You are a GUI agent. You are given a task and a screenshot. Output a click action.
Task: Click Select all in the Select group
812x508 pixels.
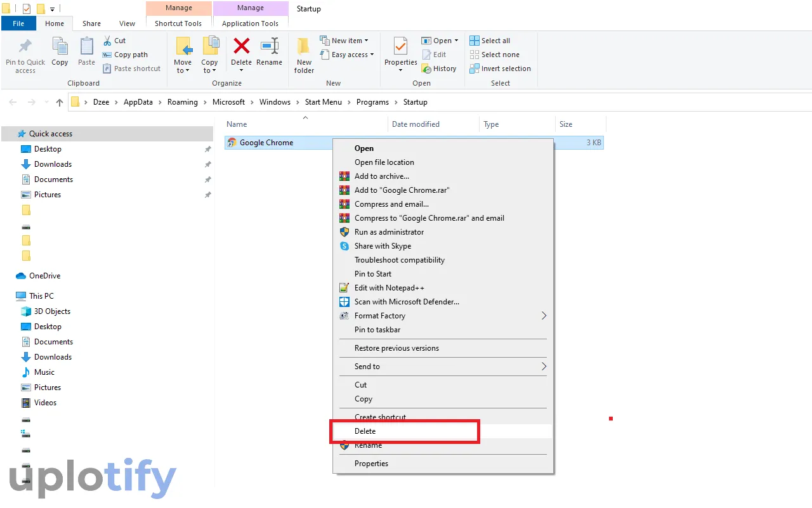[x=490, y=41]
